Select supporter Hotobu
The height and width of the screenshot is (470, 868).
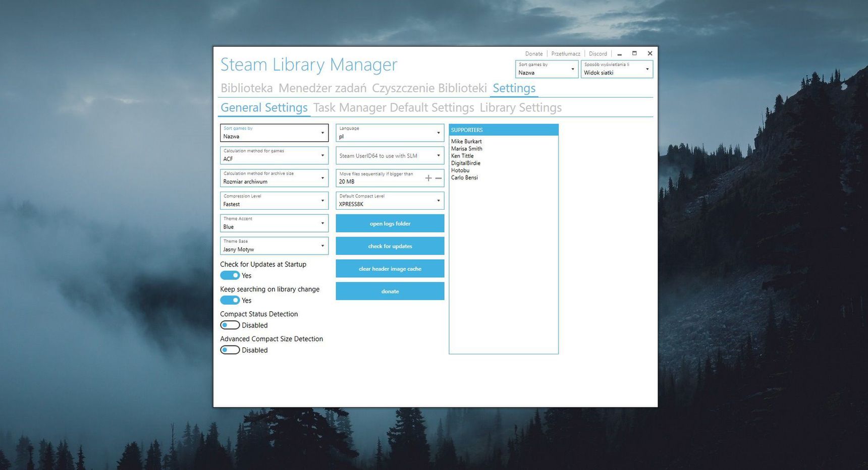460,170
